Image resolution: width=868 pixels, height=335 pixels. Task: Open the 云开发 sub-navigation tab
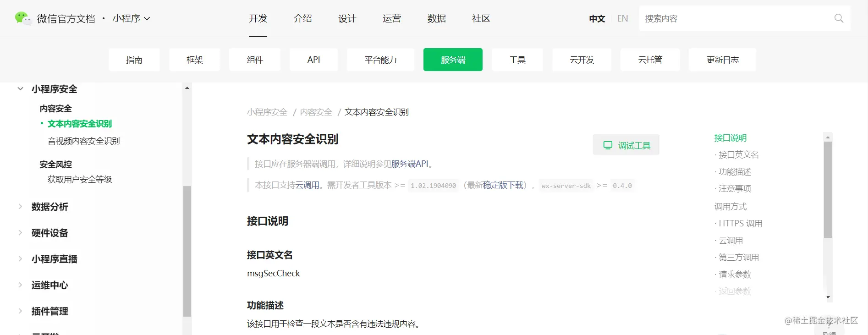(x=582, y=60)
